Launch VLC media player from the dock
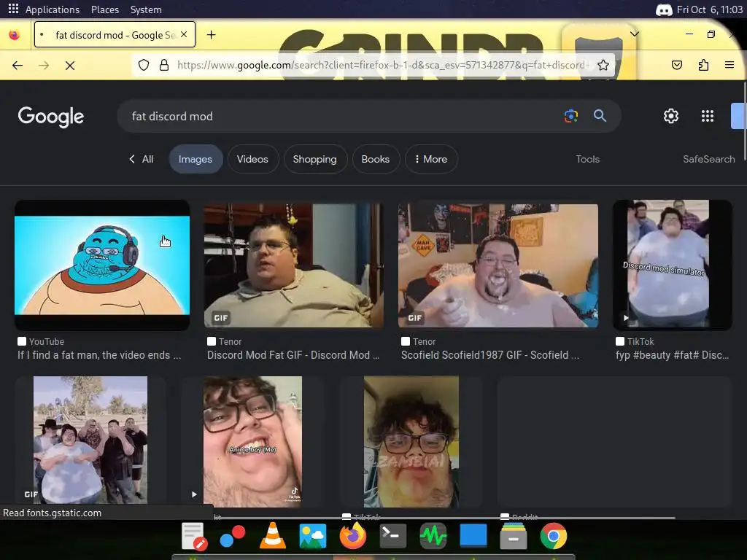Viewport: 747px width, 560px height. click(x=273, y=536)
